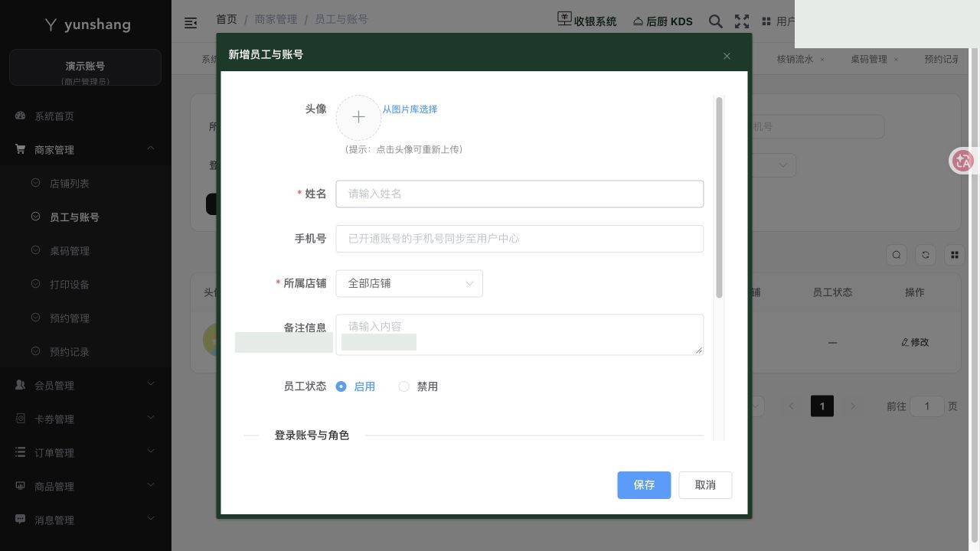Click page number 1
980x551 pixels.
(822, 406)
